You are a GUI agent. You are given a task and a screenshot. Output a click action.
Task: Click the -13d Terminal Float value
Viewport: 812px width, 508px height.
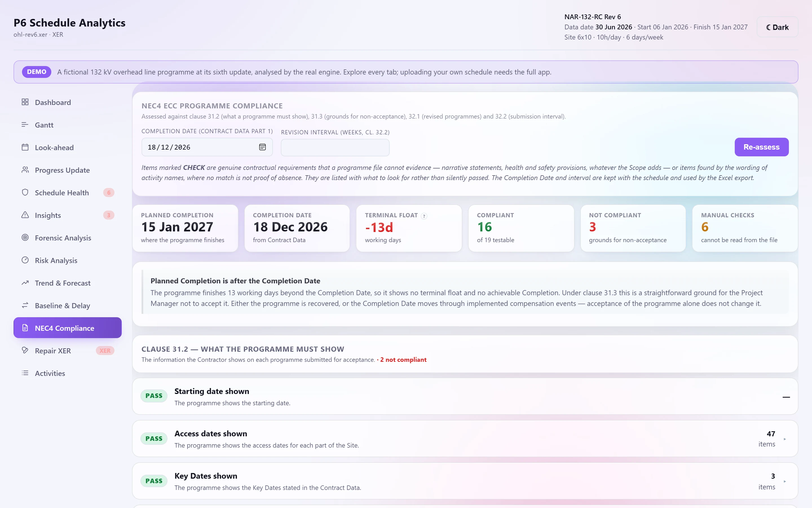(379, 227)
